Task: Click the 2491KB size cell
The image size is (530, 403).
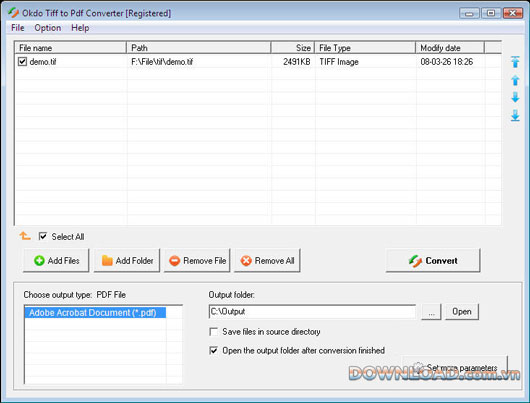Action: 296,62
